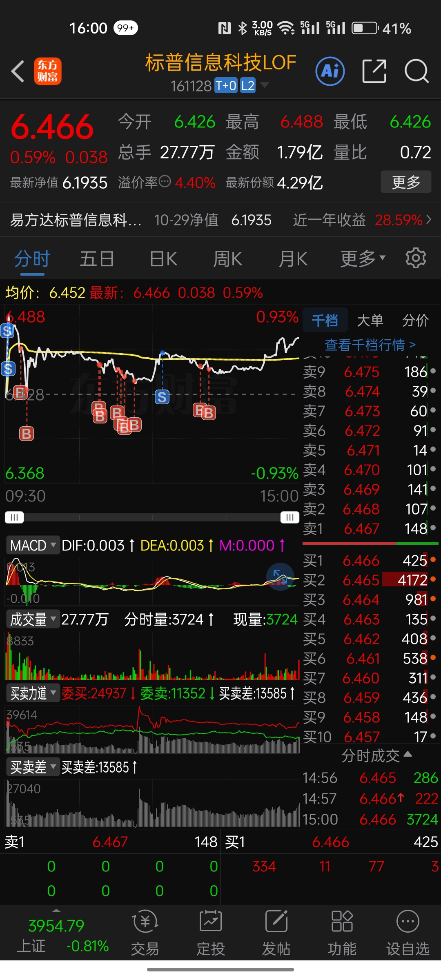Tap the L2 badge

click(248, 86)
